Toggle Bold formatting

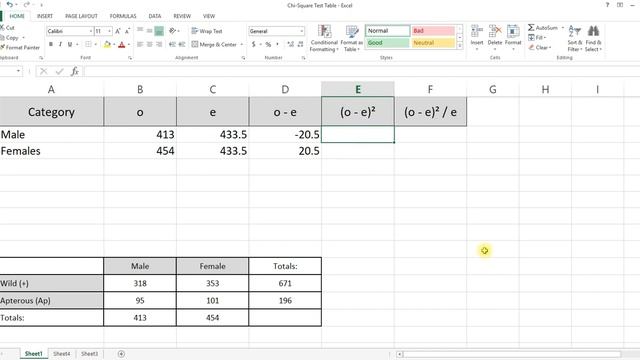(x=51, y=44)
